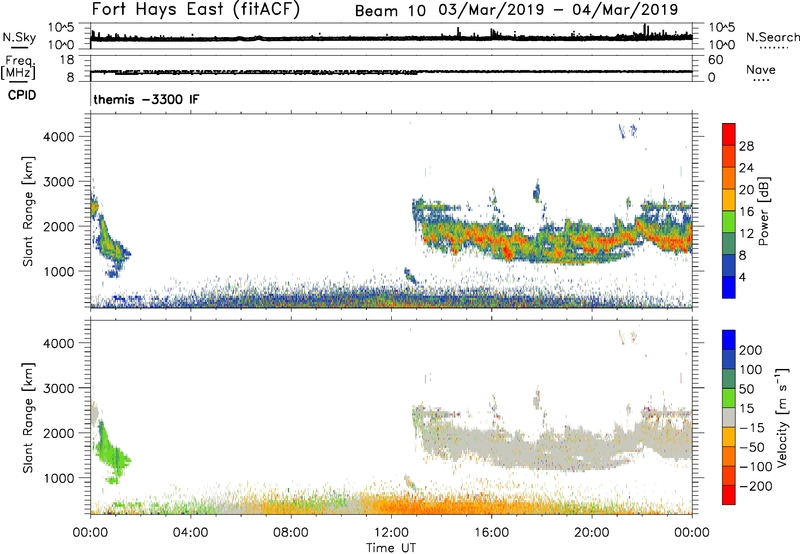Click the '08:00' time tick label

point(291,533)
